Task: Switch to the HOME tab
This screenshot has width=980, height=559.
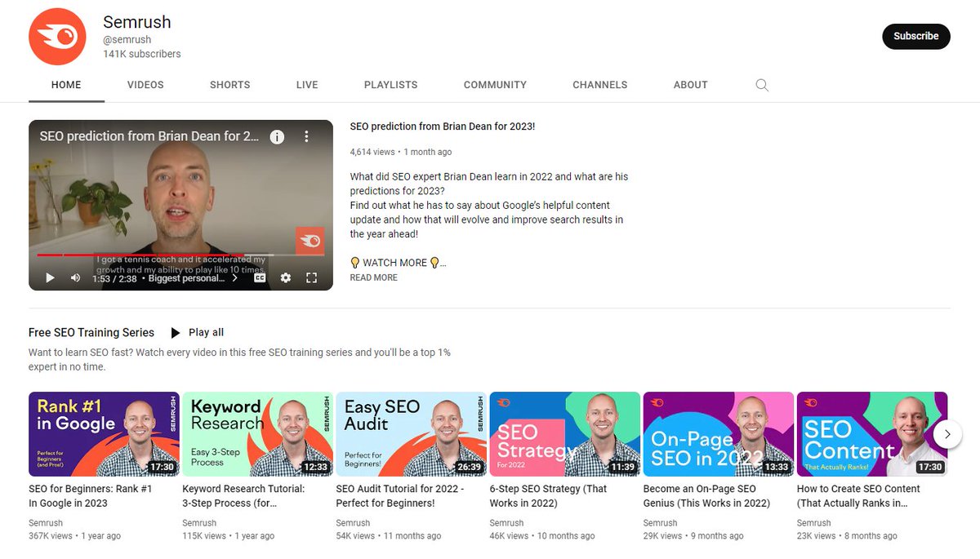Action: [x=66, y=85]
